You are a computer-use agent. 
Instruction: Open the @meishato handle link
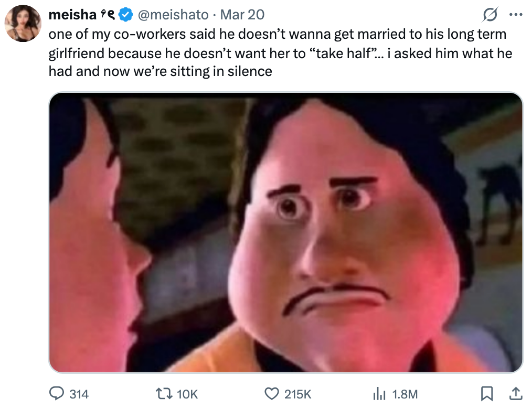(173, 15)
